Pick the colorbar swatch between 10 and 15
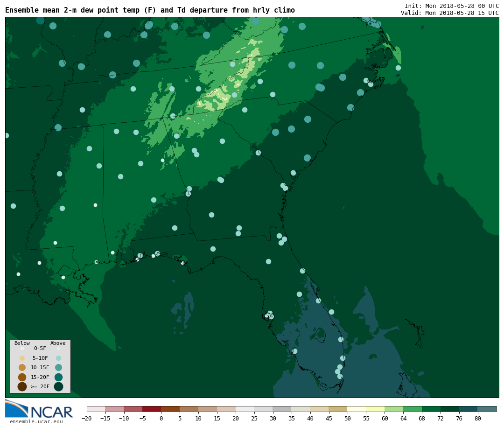The image size is (504, 427). (x=208, y=409)
